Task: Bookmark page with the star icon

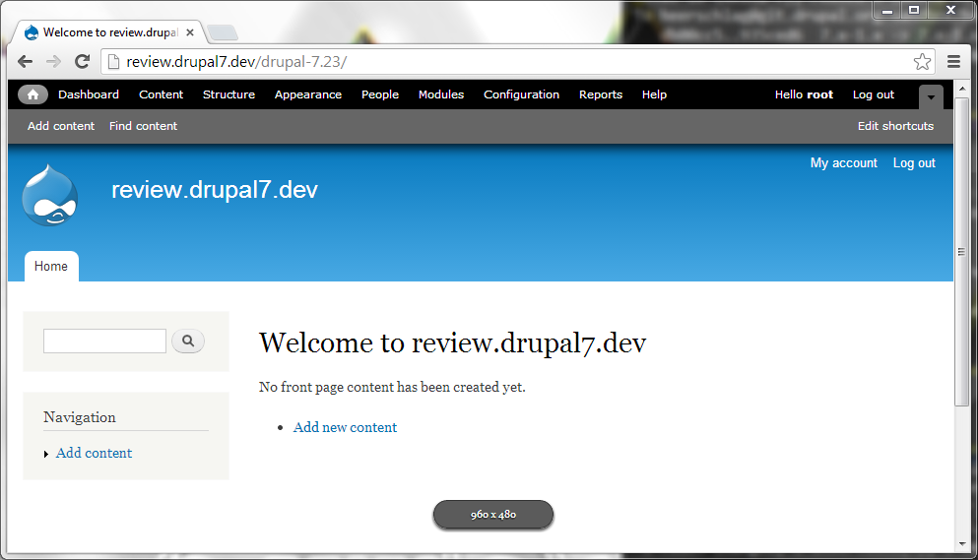Action: 922,62
